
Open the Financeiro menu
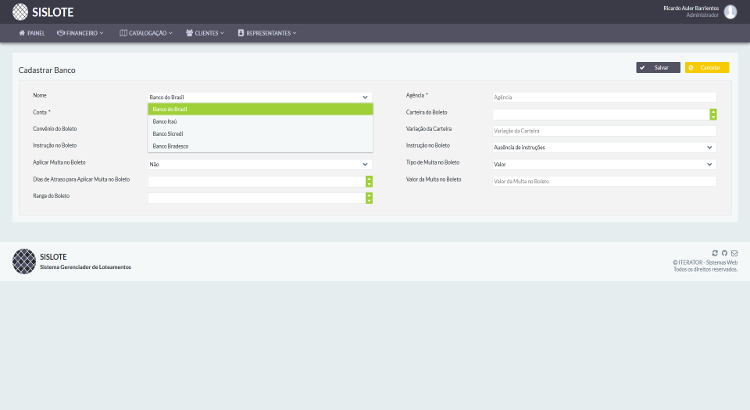[80, 33]
